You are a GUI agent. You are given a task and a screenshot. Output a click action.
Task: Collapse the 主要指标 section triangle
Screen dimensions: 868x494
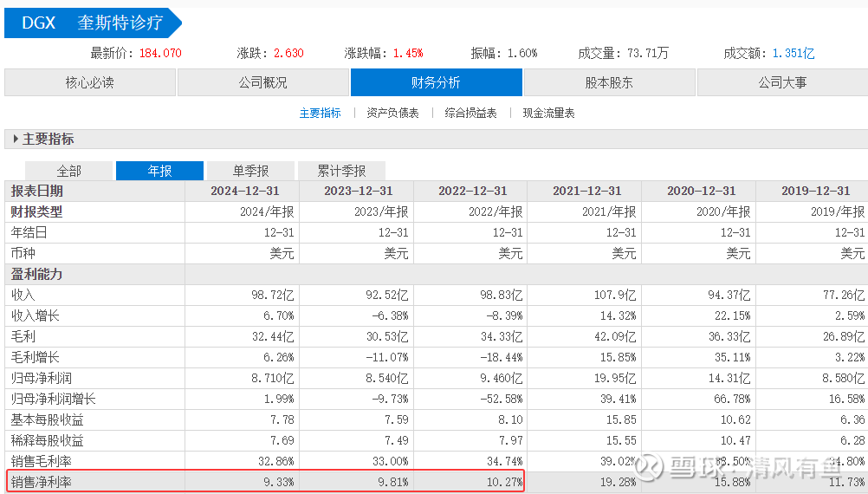(16, 139)
